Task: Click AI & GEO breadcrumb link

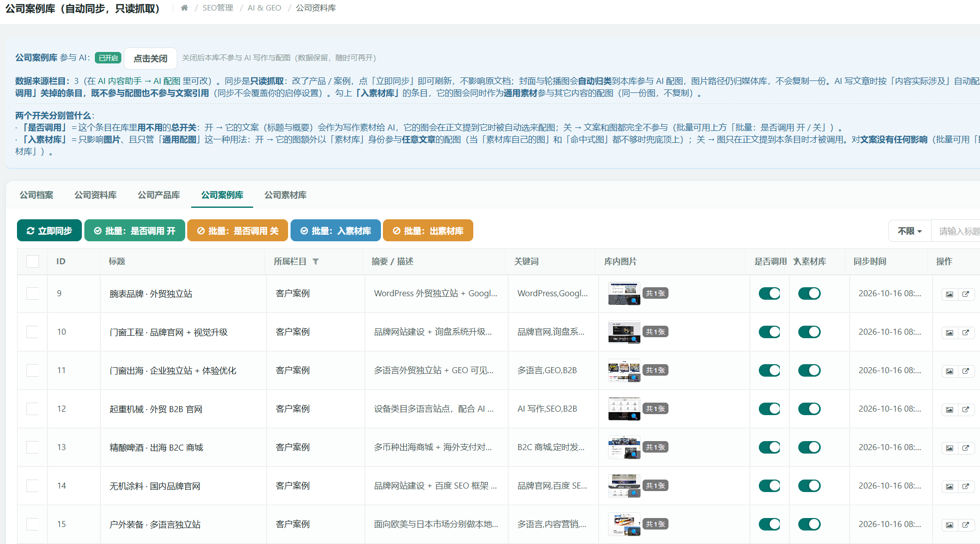Action: point(264,8)
